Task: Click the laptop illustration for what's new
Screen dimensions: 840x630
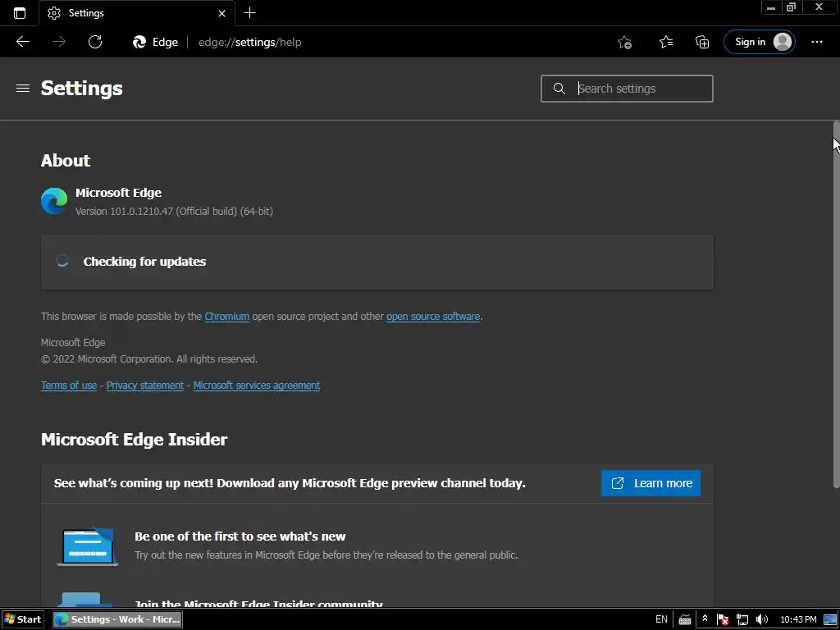Action: 87,546
